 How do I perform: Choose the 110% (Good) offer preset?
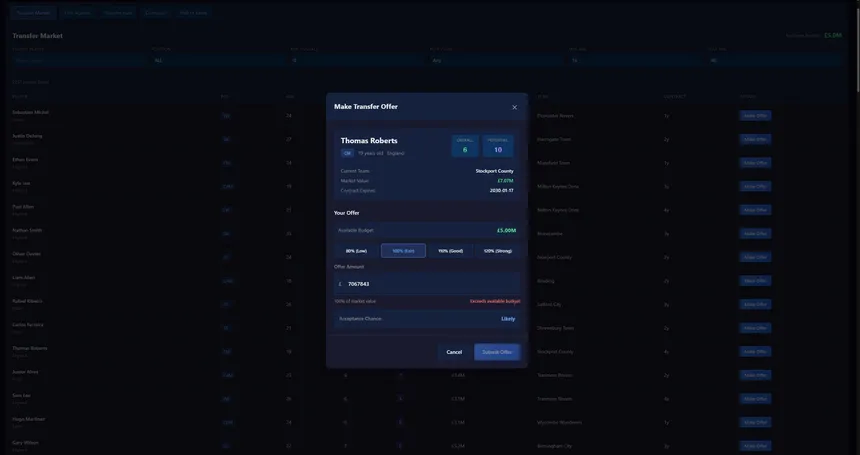(x=450, y=251)
